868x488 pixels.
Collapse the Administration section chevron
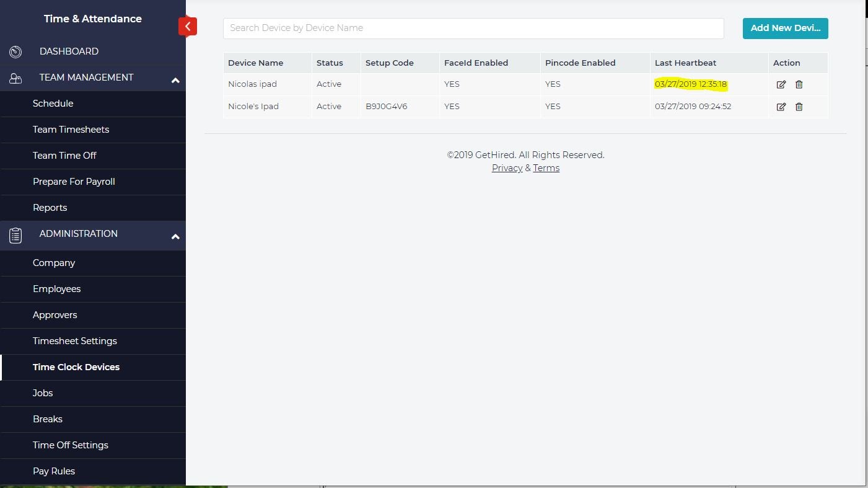[x=175, y=237]
